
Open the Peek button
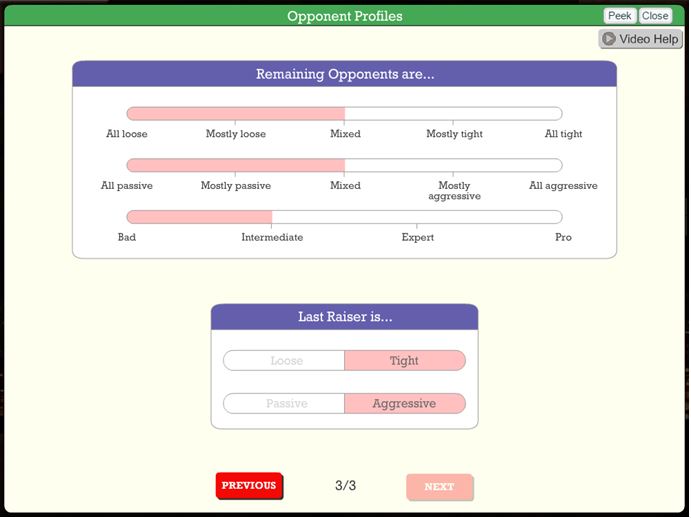click(619, 16)
